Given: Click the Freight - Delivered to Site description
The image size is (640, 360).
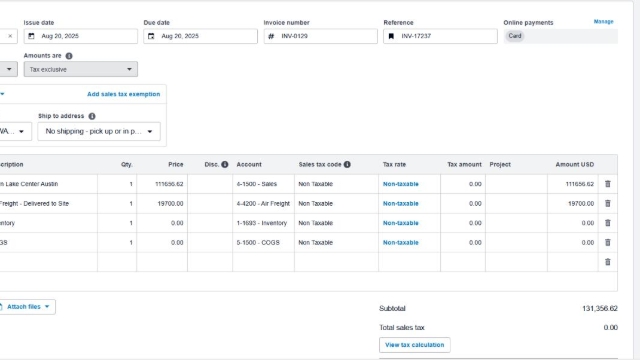Looking at the screenshot, I should point(49,204).
